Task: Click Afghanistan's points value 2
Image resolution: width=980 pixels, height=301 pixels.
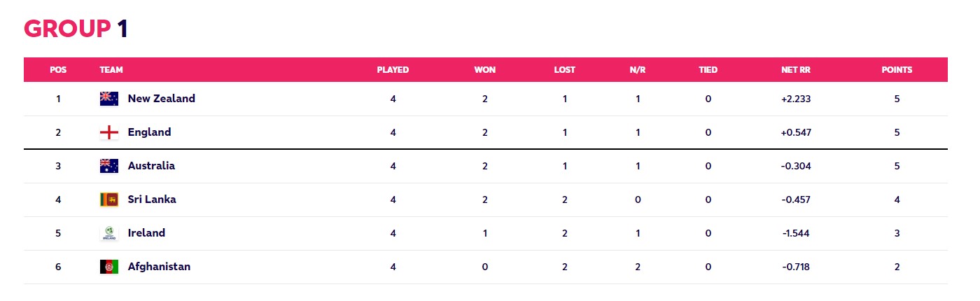Action: [x=897, y=267]
